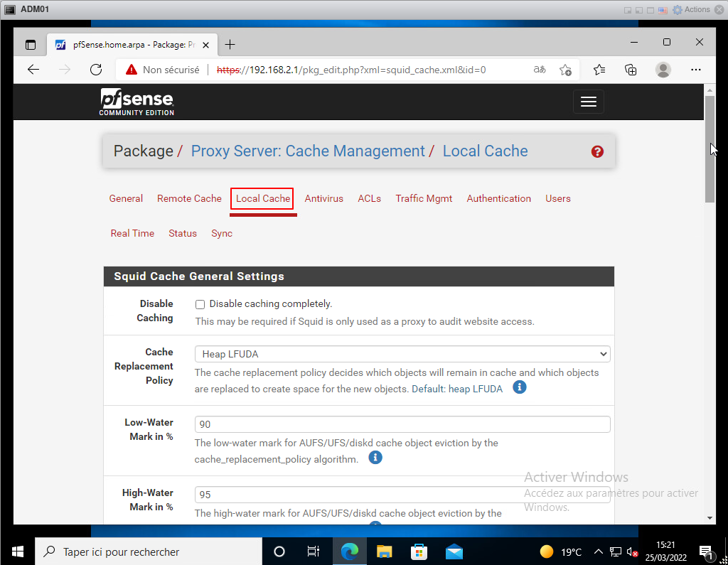Click info icon beside Low-Water Mark description
This screenshot has width=728, height=565.
coord(375,458)
